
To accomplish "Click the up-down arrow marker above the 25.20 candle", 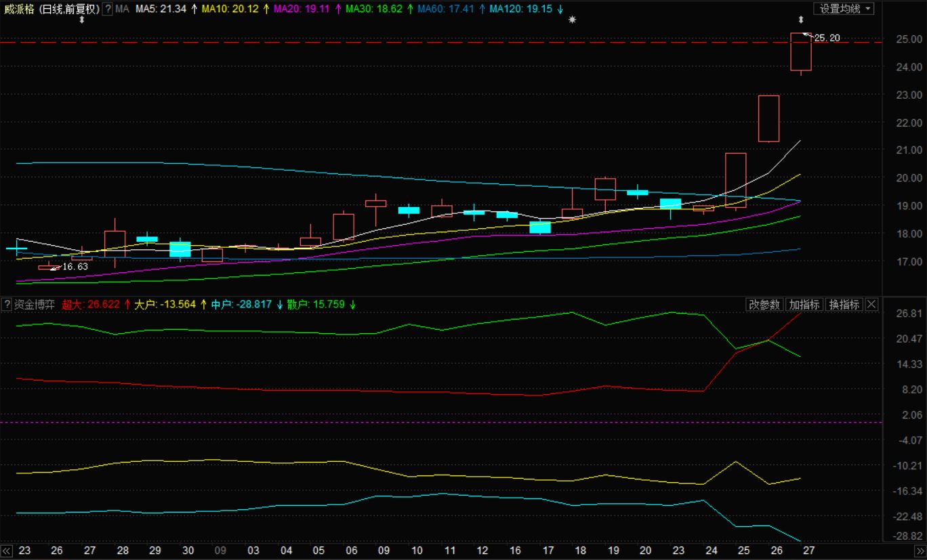I will (801, 20).
